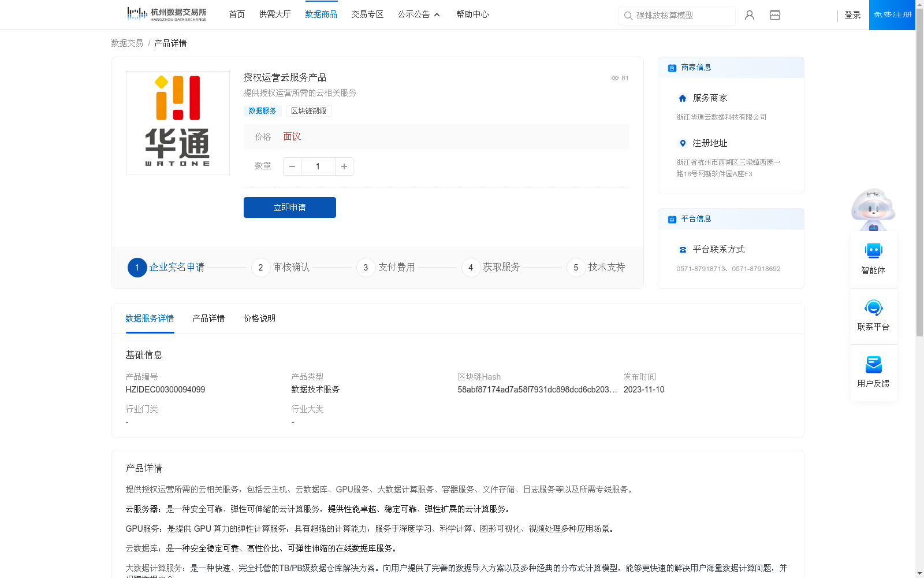Click the 区块链溯源 tag
This screenshot has width=924, height=578.
pyautogui.click(x=309, y=111)
